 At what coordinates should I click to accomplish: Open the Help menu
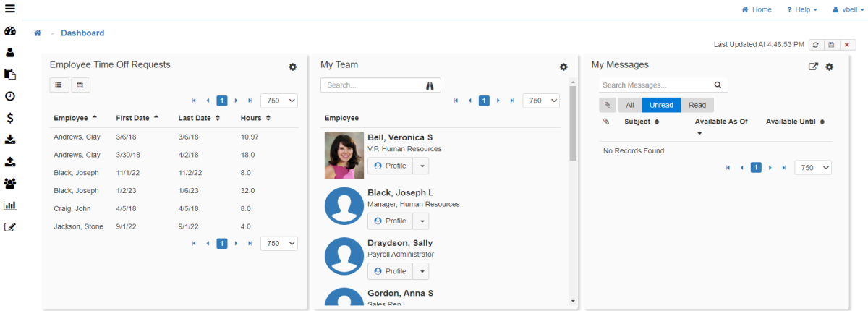pyautogui.click(x=801, y=9)
